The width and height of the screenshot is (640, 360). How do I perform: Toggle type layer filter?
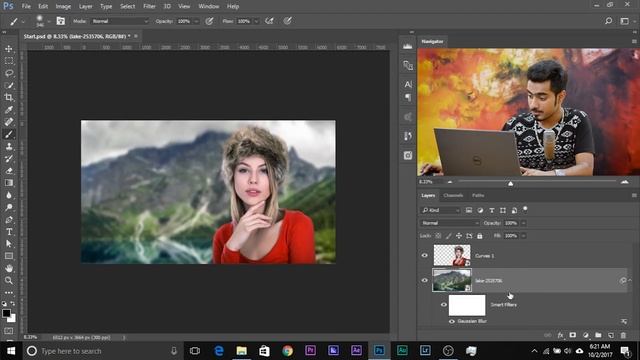click(491, 210)
